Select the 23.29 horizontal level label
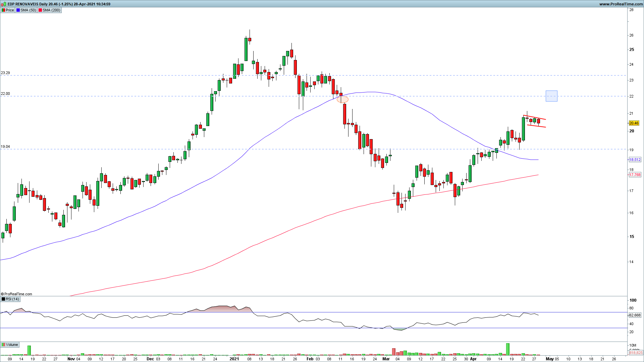 [5, 73]
